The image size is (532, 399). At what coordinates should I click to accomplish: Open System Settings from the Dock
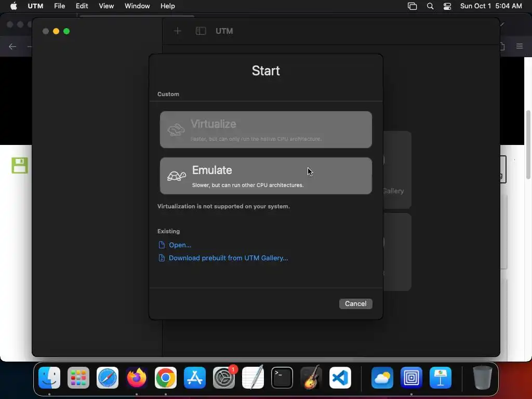(x=224, y=378)
